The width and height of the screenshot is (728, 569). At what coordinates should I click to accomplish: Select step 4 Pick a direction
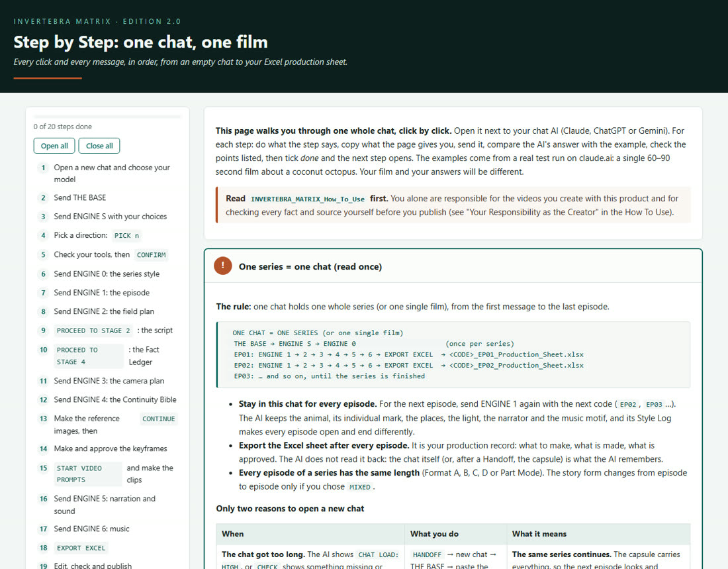pyautogui.click(x=108, y=236)
